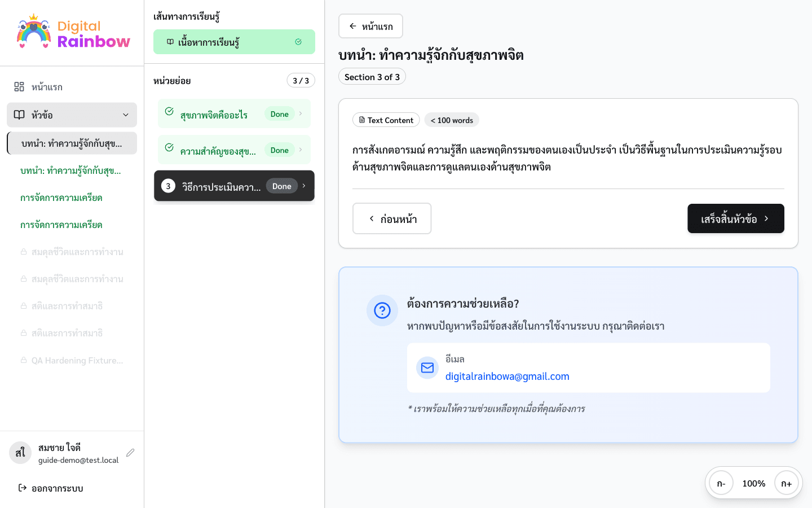812x508 pixels.
Task: Click the help question mark icon
Action: pos(382,310)
